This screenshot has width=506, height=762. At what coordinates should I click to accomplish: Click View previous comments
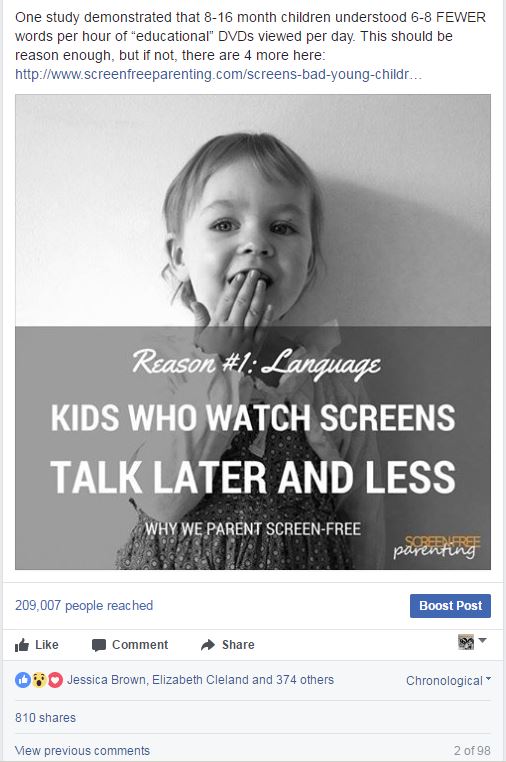82,750
